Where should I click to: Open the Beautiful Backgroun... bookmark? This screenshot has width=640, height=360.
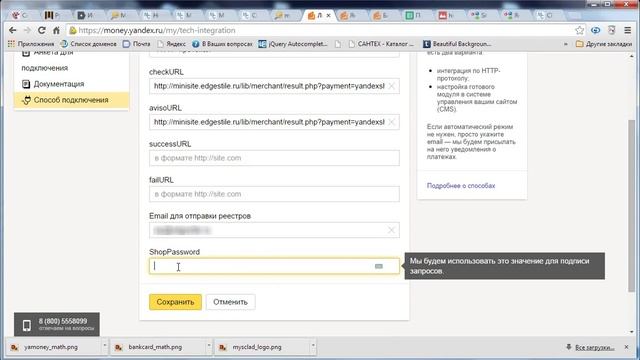pyautogui.click(x=457, y=44)
